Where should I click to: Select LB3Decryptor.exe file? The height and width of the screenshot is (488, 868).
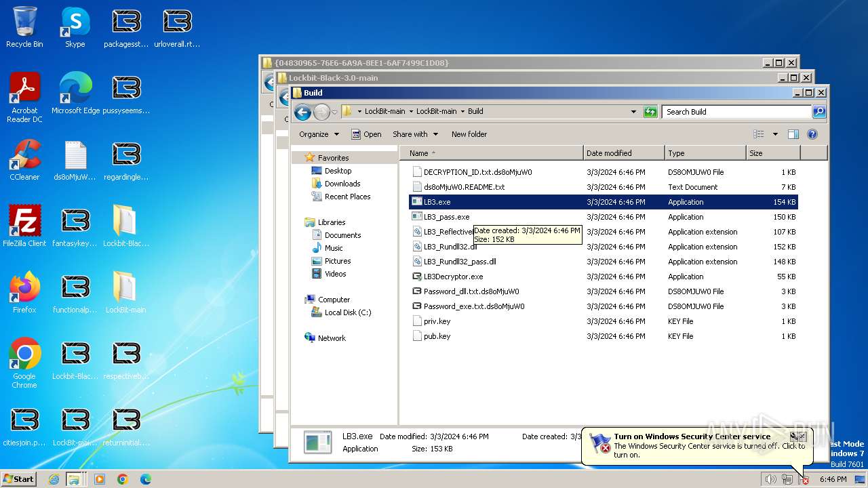coord(604,277)
